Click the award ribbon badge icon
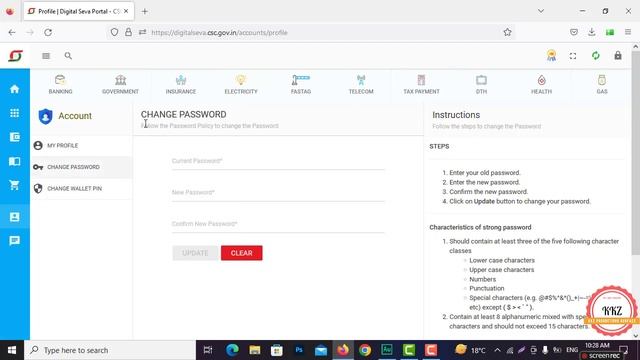 pos(551,56)
